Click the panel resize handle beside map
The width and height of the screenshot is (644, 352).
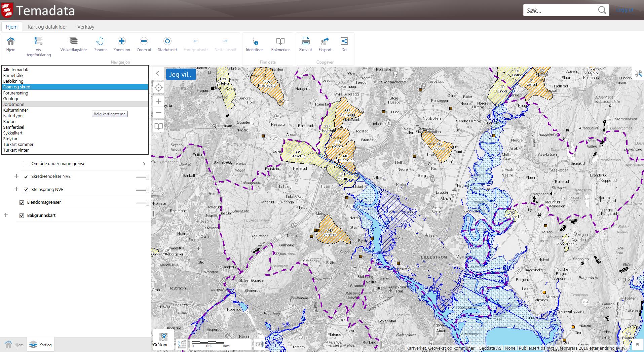pyautogui.click(x=153, y=213)
